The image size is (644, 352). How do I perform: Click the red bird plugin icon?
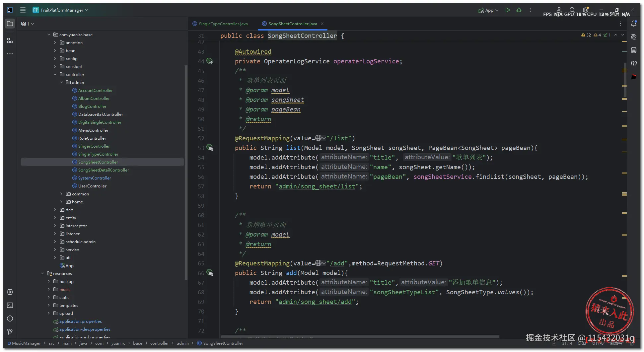click(634, 77)
